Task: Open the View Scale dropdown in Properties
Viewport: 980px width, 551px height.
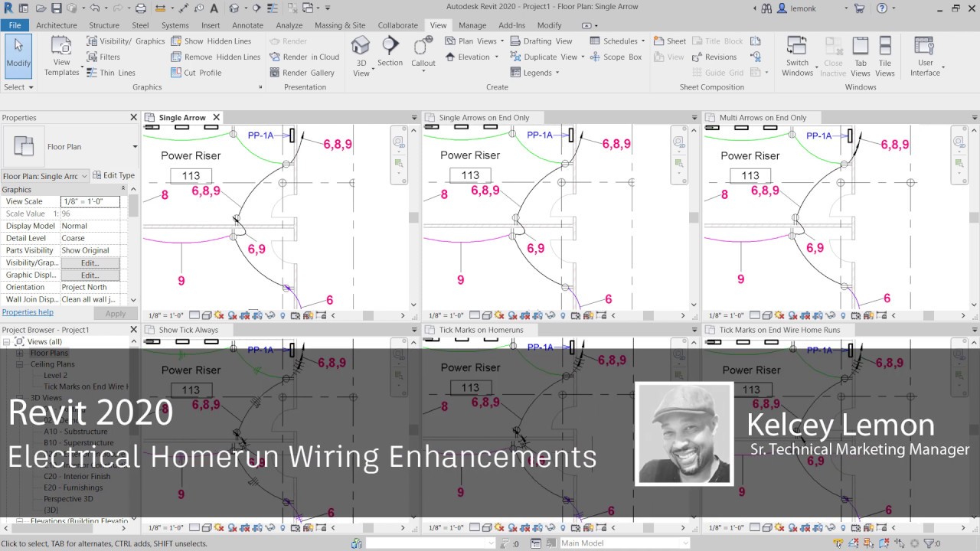Action: [x=90, y=201]
